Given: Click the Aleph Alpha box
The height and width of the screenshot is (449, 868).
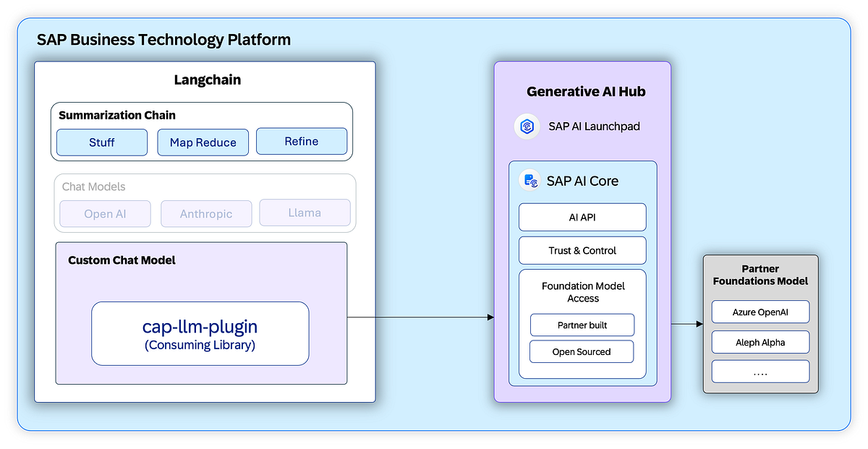Looking at the screenshot, I should tap(760, 343).
